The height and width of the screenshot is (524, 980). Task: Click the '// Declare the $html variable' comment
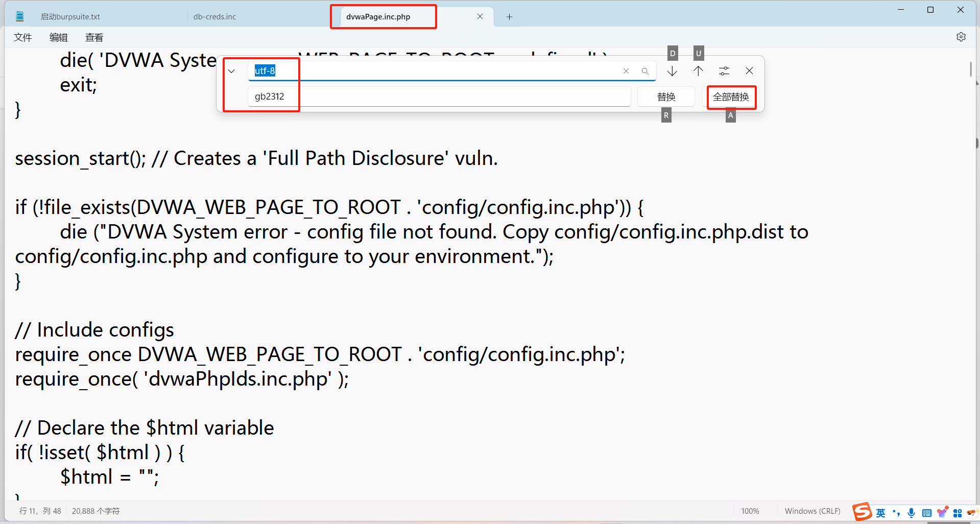tap(145, 428)
